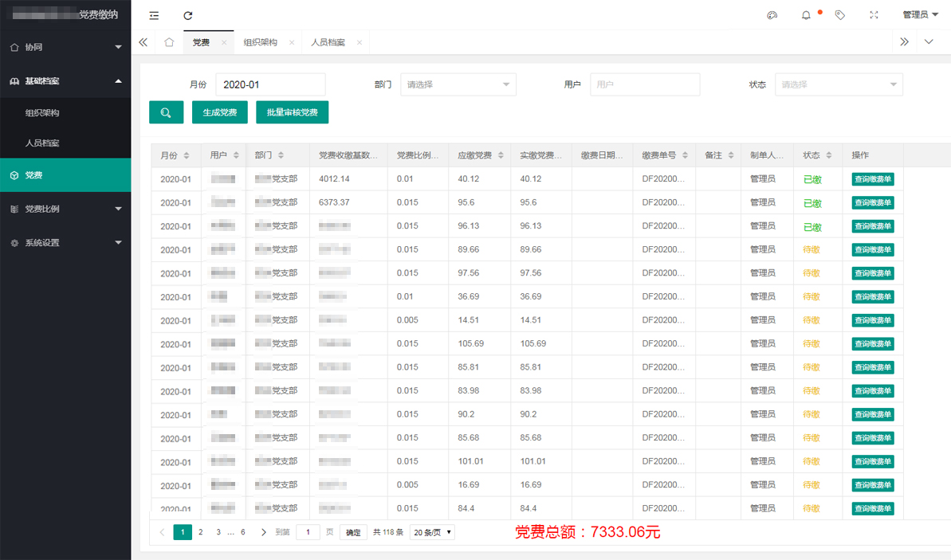Close the 人员档案 tab
The height and width of the screenshot is (560, 951).
(360, 42)
